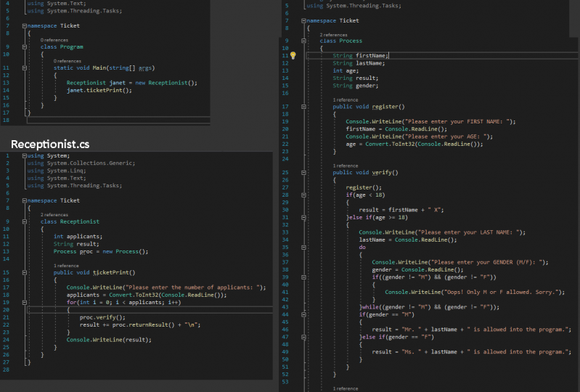
Task: Click the do-loop closing '}while' condition line
Action: point(429,307)
